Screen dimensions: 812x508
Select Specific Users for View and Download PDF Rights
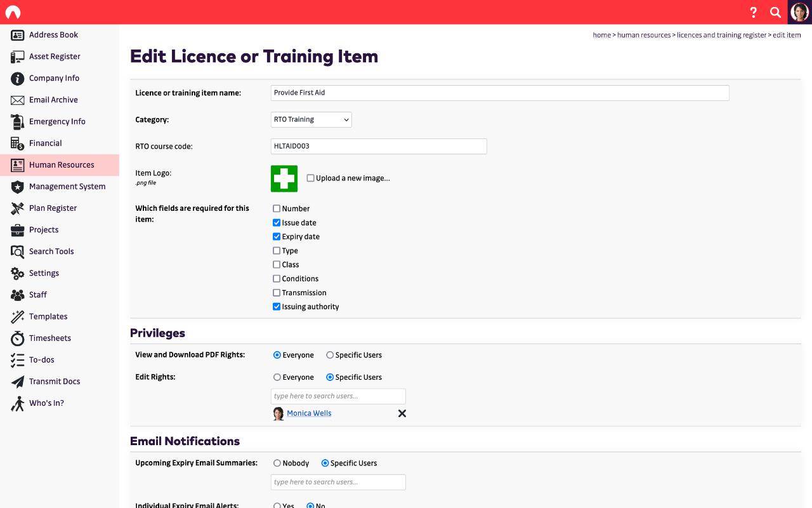pos(330,355)
